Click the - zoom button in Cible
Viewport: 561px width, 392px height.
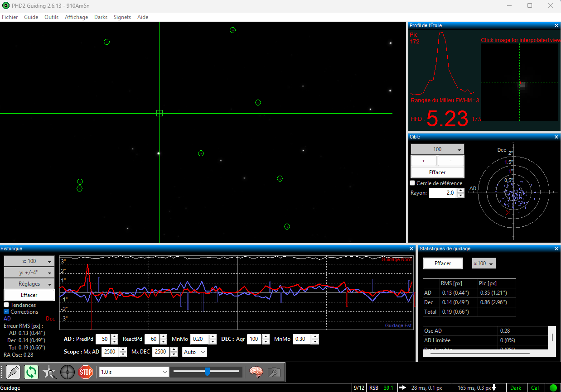pyautogui.click(x=451, y=161)
